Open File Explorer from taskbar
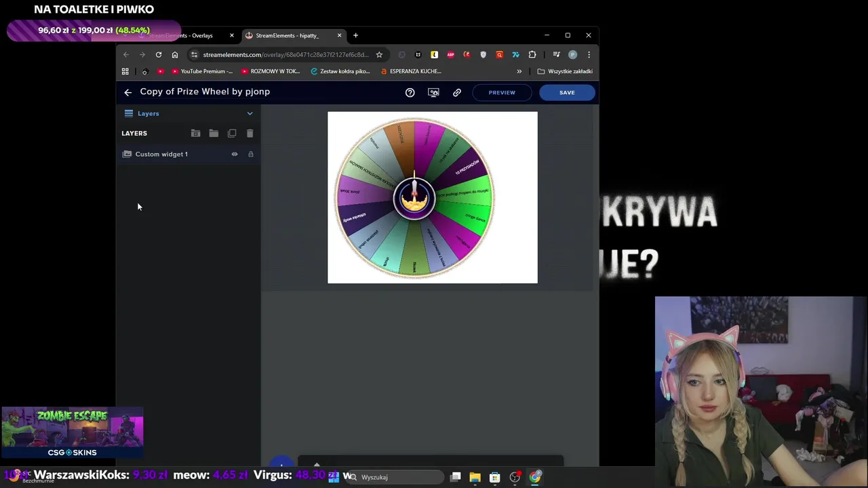The image size is (868, 488). pyautogui.click(x=475, y=477)
